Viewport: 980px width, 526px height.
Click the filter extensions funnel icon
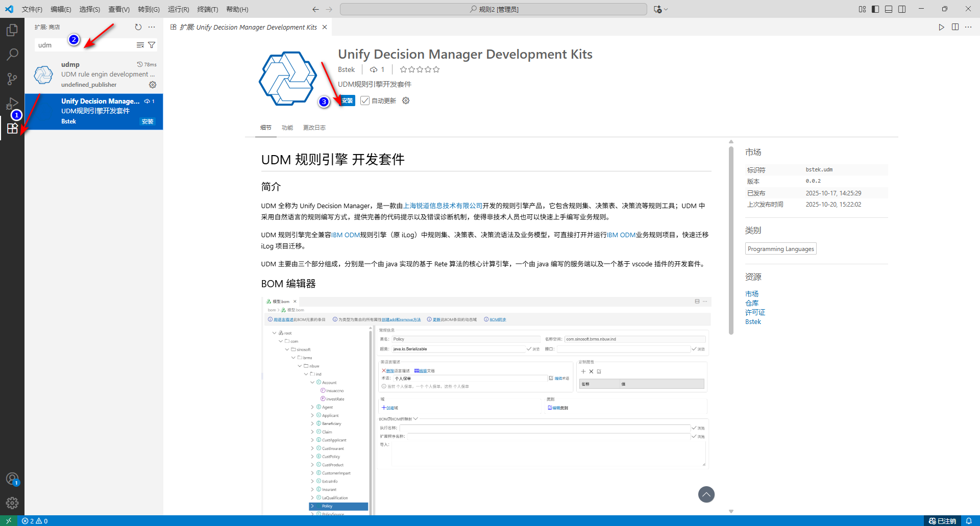(152, 45)
